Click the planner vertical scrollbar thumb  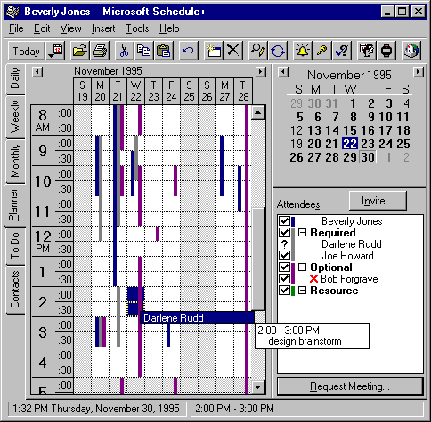[x=258, y=259]
